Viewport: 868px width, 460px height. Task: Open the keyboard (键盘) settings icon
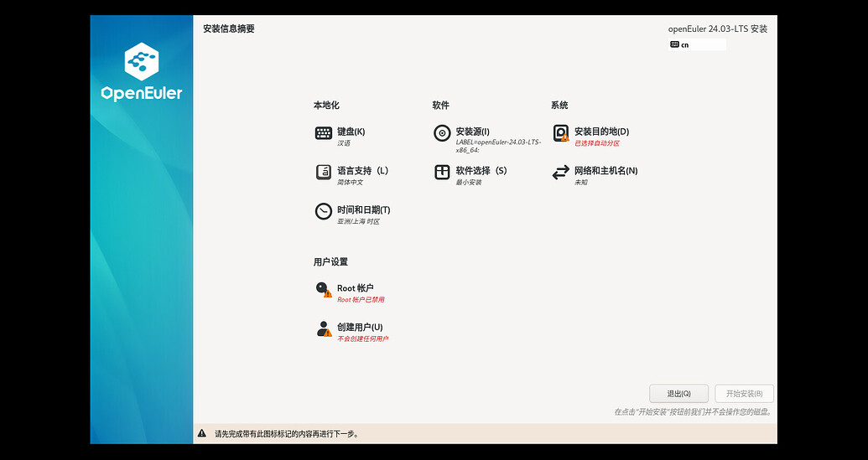pos(323,133)
